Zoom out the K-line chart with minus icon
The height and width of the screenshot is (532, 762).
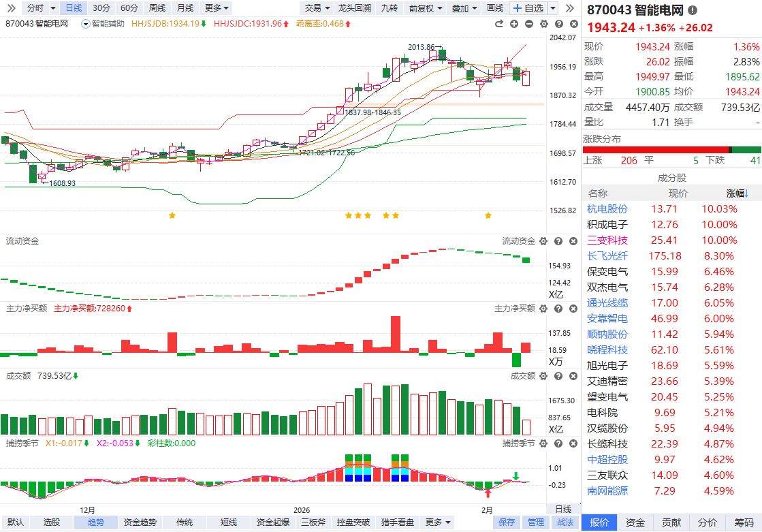pos(528,24)
